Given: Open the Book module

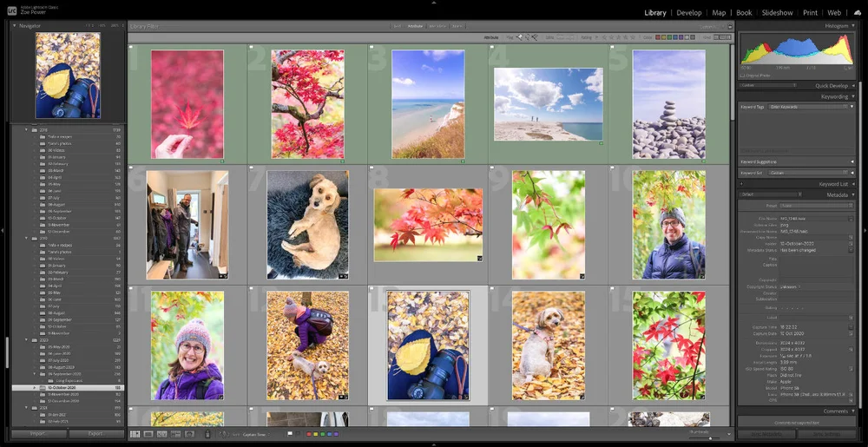Looking at the screenshot, I should tap(744, 13).
